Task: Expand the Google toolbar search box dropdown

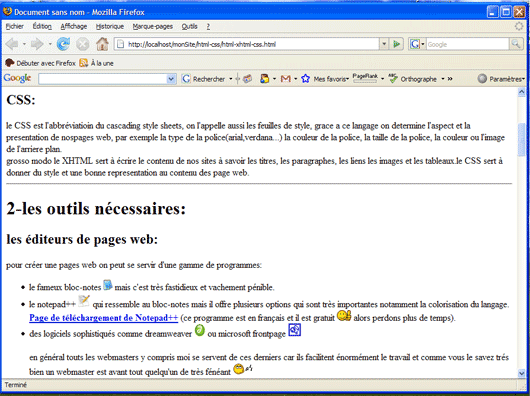Action: pyautogui.click(x=171, y=79)
